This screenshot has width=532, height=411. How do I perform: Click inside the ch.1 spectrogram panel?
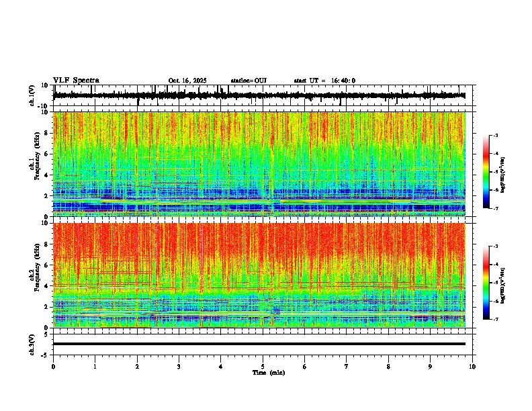[x=259, y=164]
